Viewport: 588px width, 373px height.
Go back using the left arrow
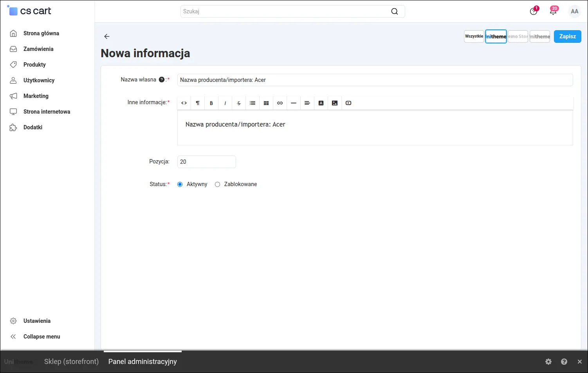point(107,36)
